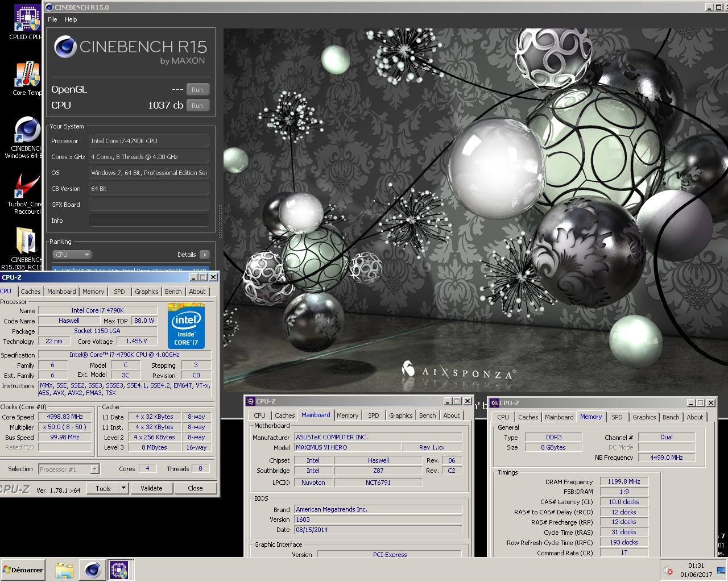The height and width of the screenshot is (582, 728).
Task: Switch to Caches tab in main CPU-Z window
Action: click(31, 292)
